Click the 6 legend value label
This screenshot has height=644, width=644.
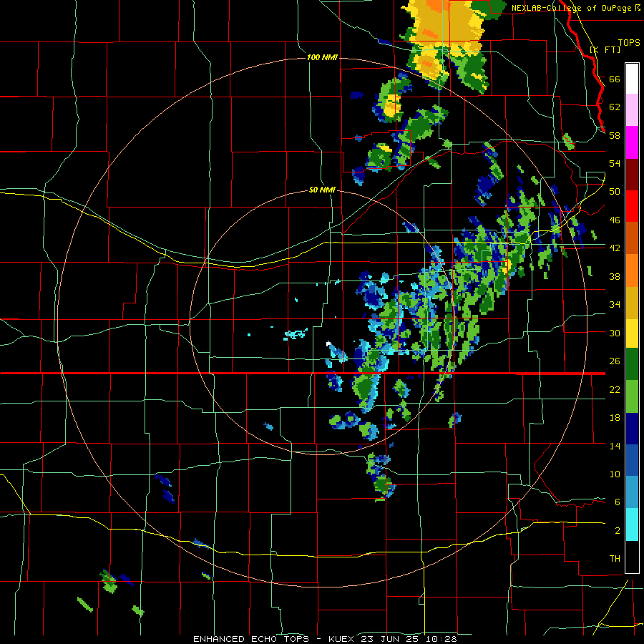tap(618, 502)
